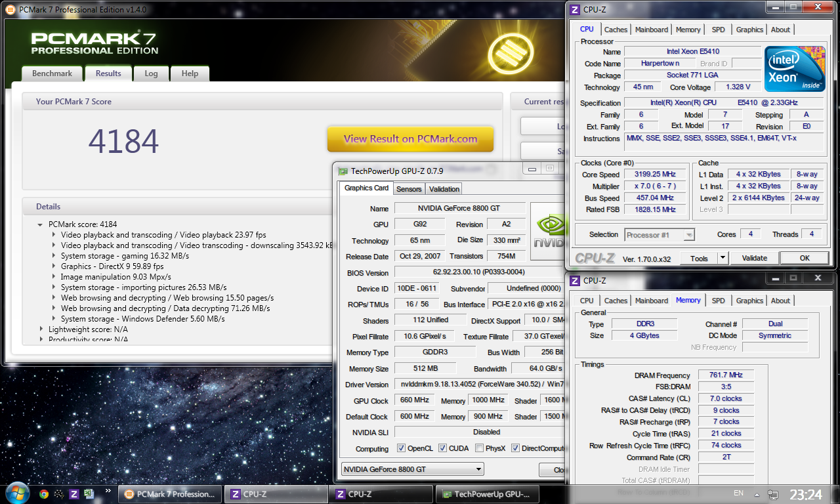Click title bar icon of CPU-Z processor window

575,9
